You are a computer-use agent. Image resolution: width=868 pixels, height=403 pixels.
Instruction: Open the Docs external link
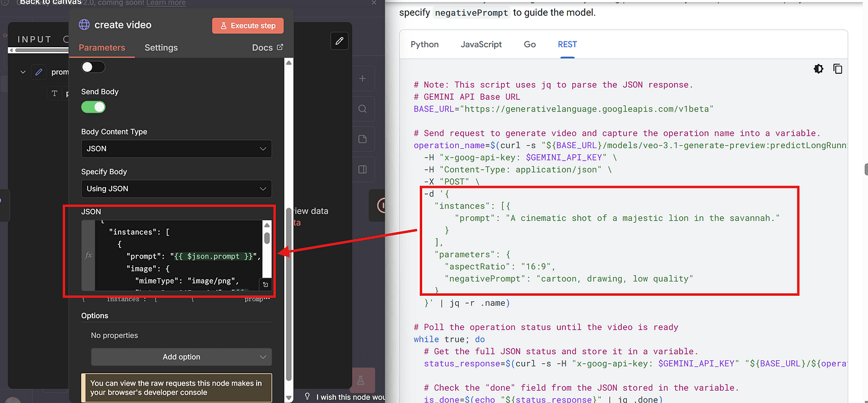click(267, 48)
